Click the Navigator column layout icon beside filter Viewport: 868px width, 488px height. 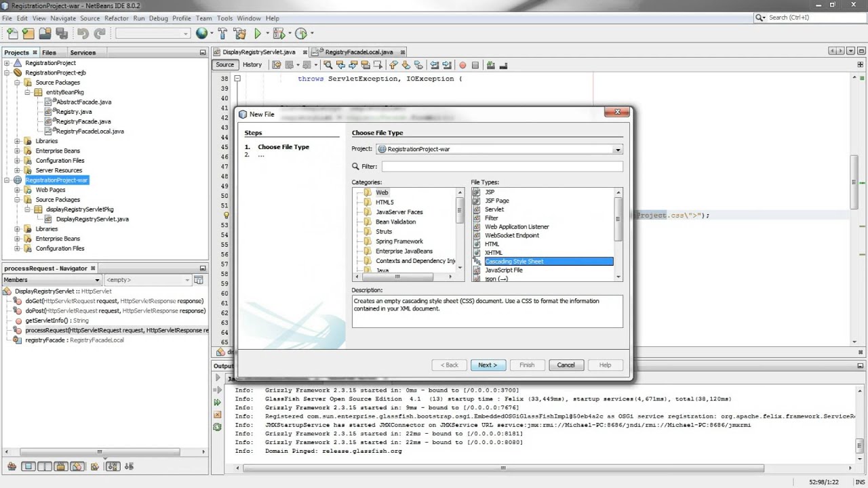pyautogui.click(x=199, y=280)
